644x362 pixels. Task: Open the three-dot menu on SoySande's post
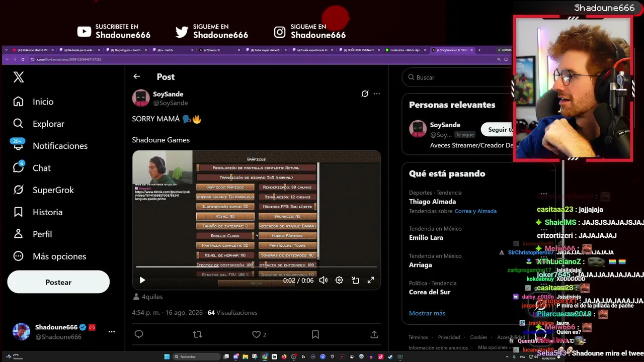click(377, 94)
